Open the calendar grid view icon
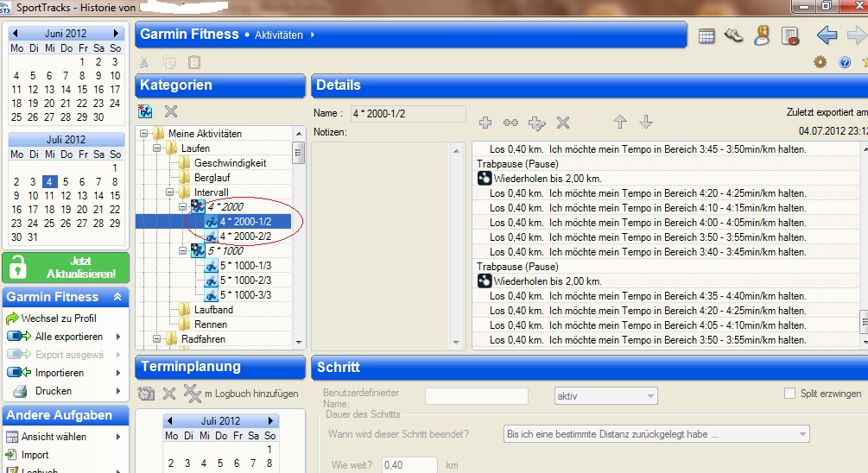 706,35
